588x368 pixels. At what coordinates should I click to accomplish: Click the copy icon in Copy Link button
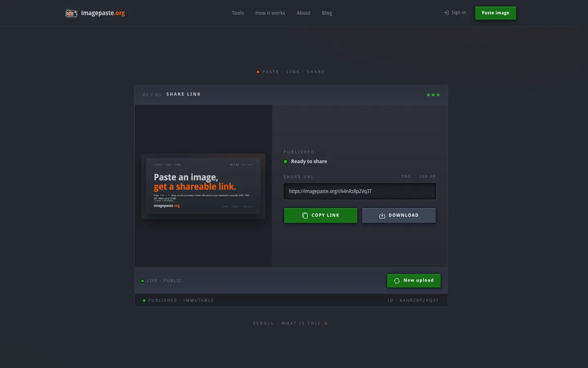point(305,215)
